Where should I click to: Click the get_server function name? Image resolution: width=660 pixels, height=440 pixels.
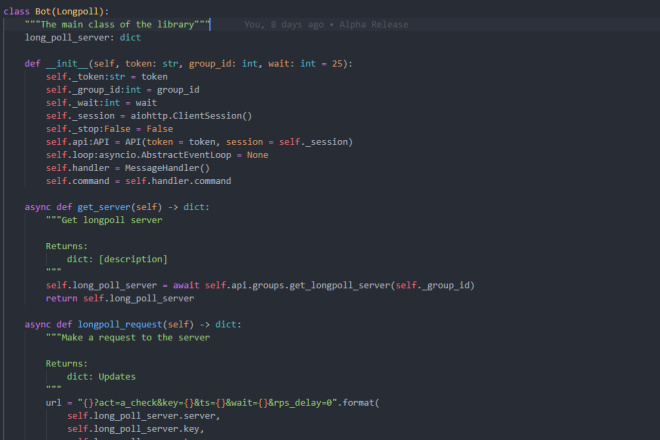104,207
